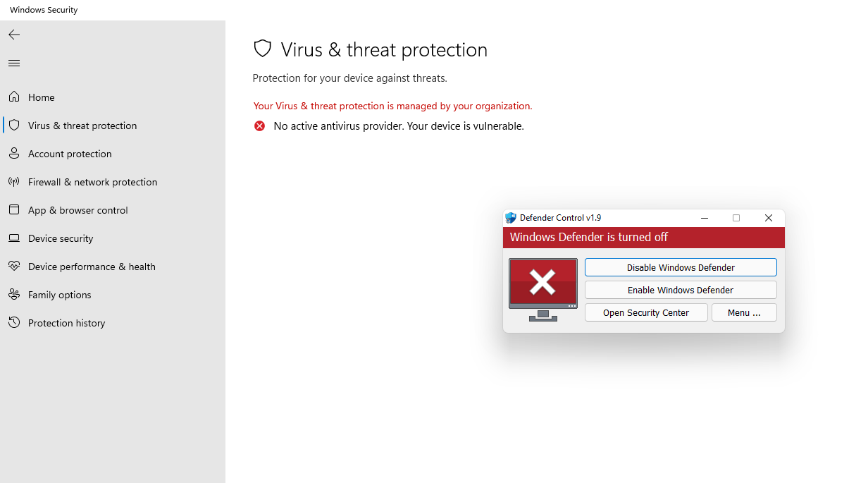
Task: Click the red X antivirus error icon
Action: pos(259,126)
